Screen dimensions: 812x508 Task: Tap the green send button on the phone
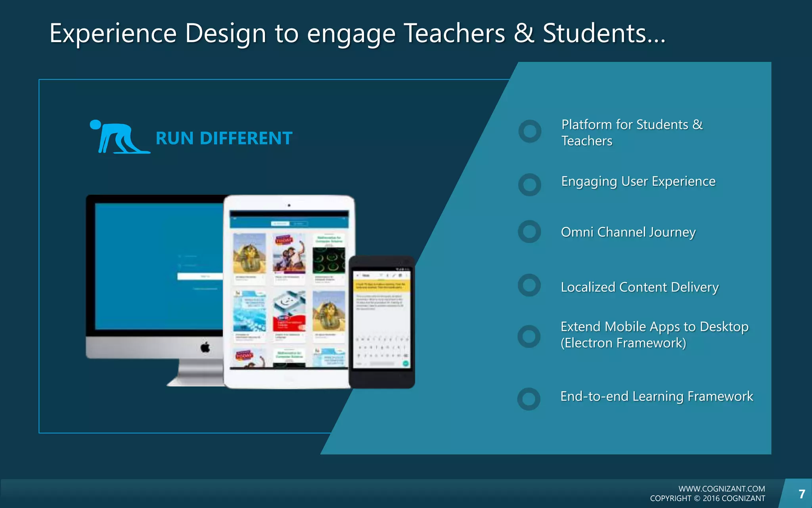click(x=405, y=364)
